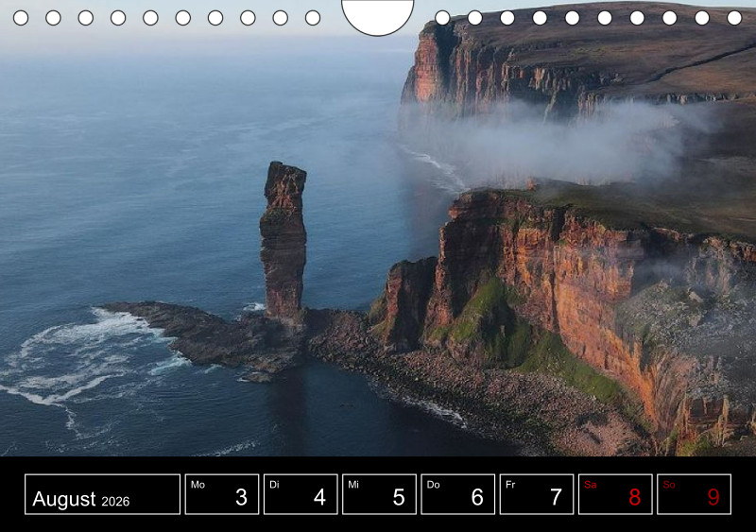Click the leftmost binding hole
This screenshot has width=756, height=532.
coord(21,18)
